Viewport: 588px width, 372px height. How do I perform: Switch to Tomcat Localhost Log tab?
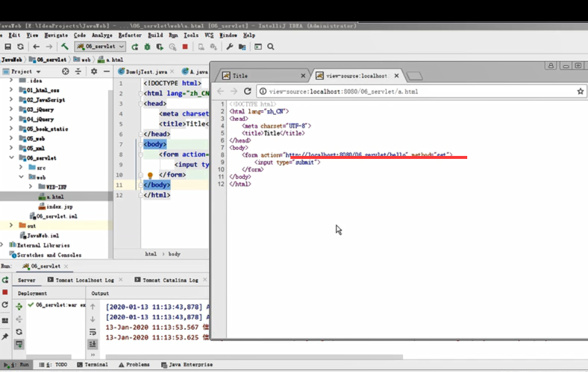coord(85,280)
